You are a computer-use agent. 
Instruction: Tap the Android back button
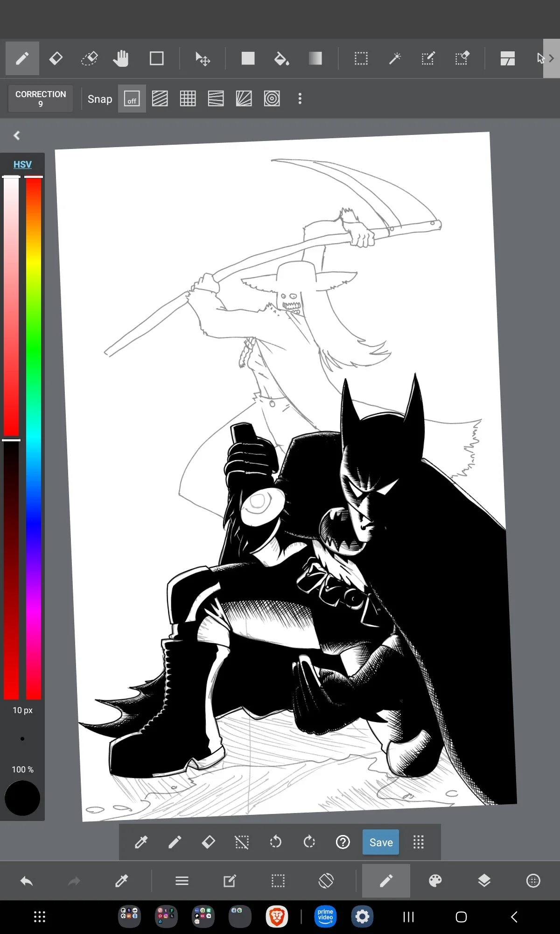click(514, 917)
